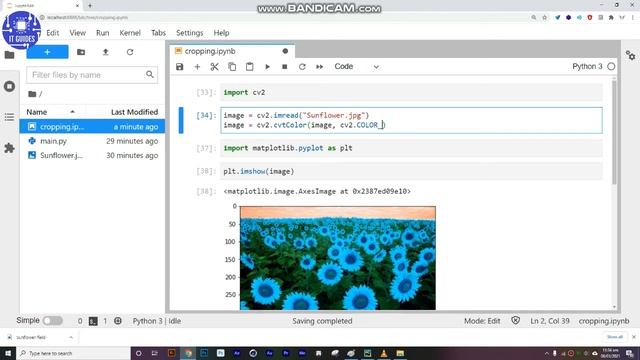
Task: Toggle Simple interface mode switch
Action: click(53, 321)
